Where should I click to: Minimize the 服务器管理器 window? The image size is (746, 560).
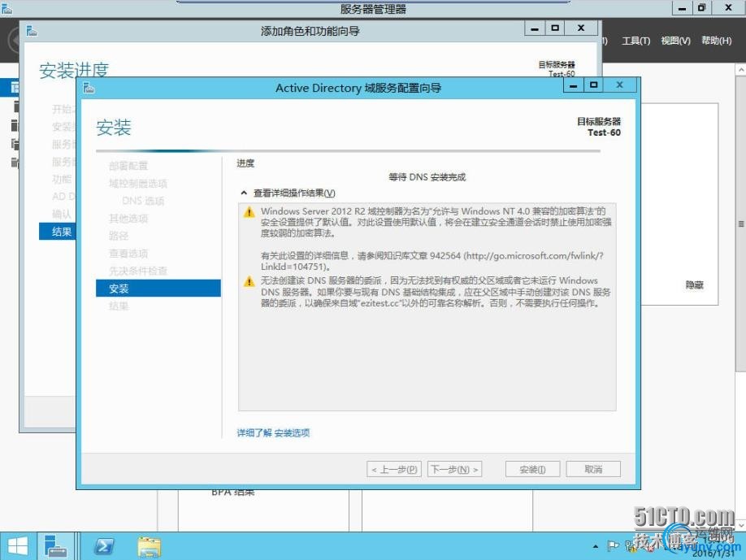683,8
